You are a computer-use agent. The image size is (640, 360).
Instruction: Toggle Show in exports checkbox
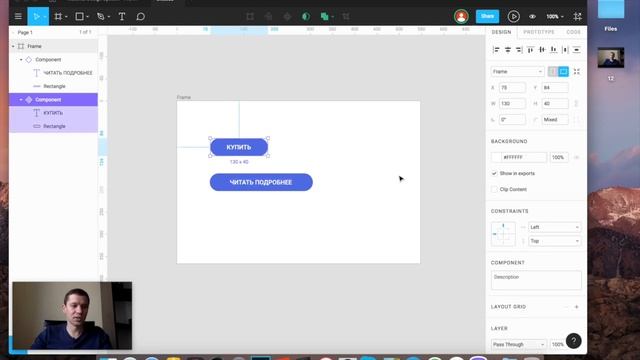494,173
